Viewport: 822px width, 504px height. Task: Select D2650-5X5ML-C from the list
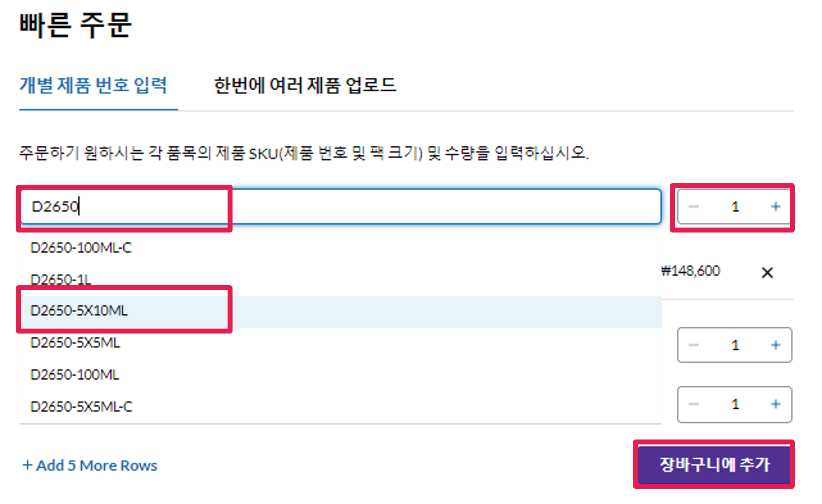coord(82,407)
